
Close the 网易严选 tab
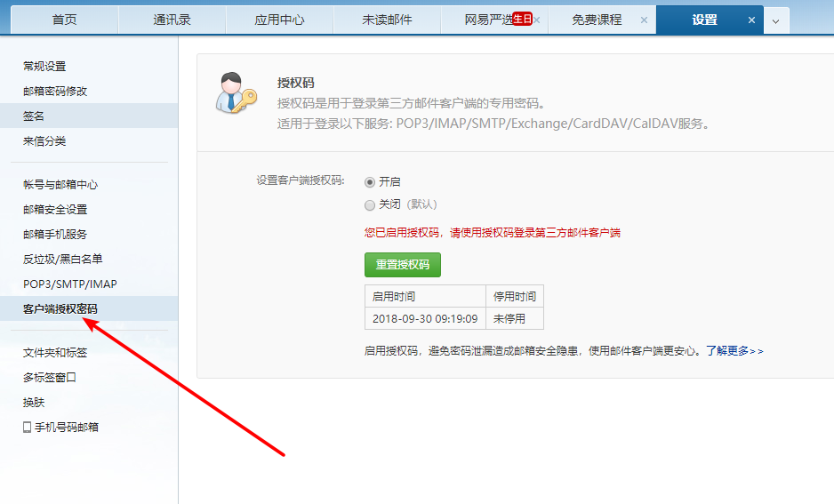[536, 20]
